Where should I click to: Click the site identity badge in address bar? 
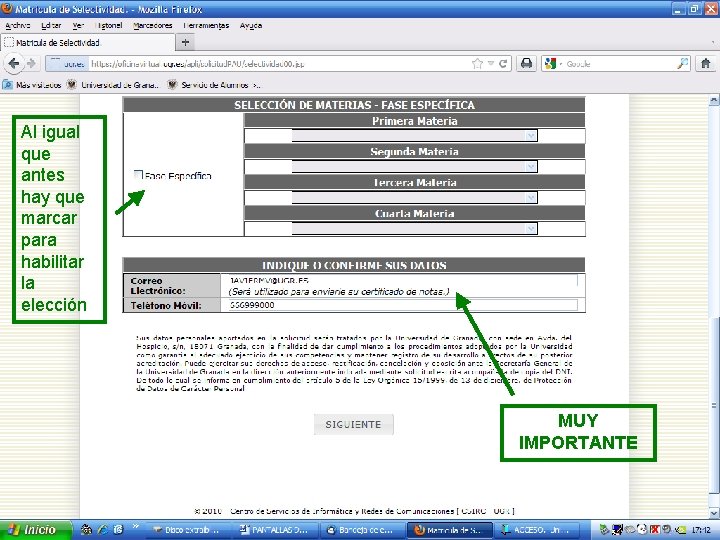pyautogui.click(x=68, y=64)
